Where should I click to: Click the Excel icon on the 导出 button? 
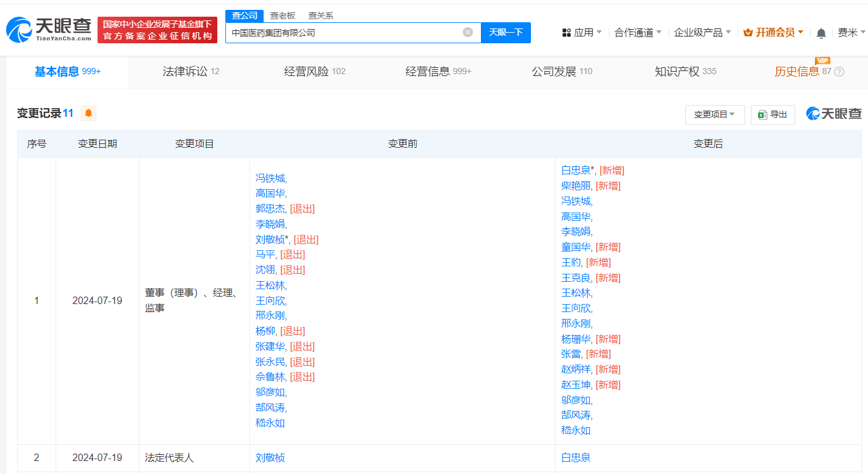click(762, 115)
